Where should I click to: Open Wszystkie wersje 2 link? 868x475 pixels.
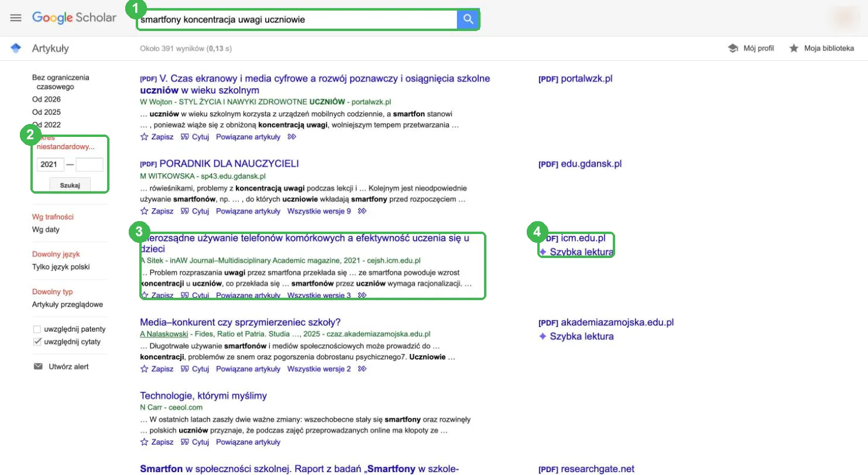coord(320,369)
